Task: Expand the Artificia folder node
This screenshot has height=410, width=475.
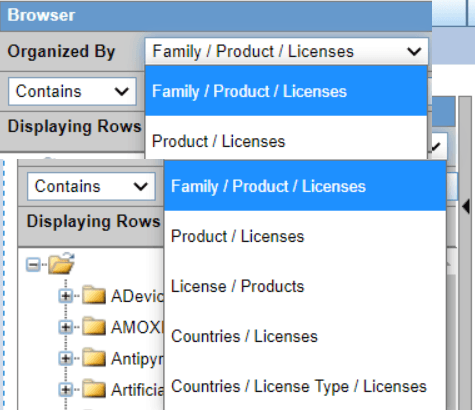Action: pyautogui.click(x=66, y=389)
